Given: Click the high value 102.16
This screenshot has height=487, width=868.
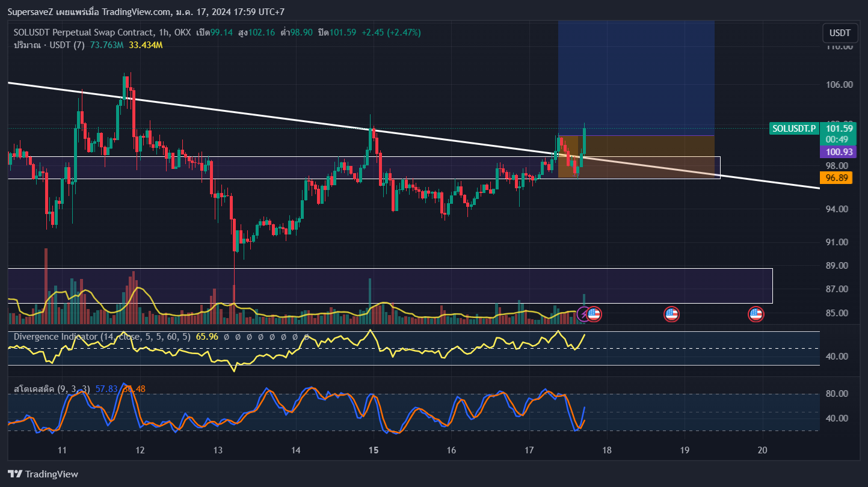Looking at the screenshot, I should tap(262, 32).
